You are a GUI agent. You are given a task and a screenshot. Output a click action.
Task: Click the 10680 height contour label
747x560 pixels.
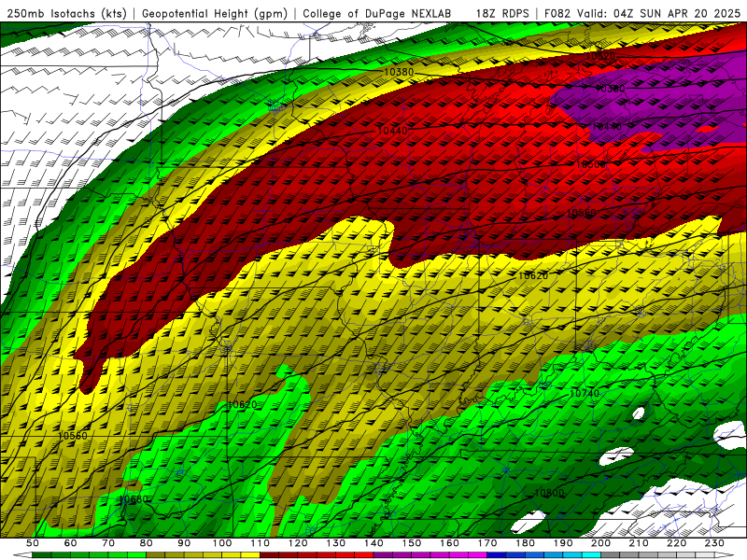click(133, 499)
